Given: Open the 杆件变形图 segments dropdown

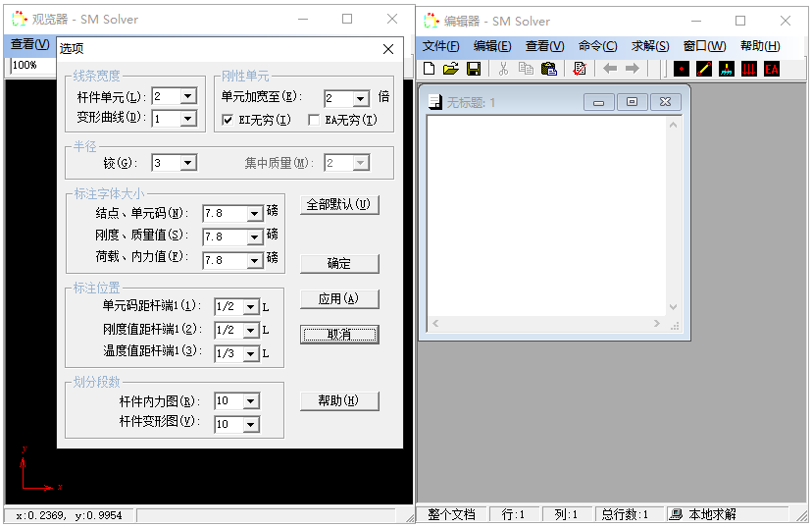Looking at the screenshot, I should tap(251, 424).
